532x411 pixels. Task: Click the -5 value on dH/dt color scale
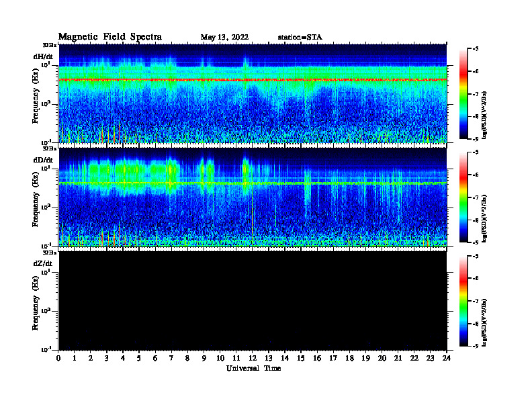476,49
